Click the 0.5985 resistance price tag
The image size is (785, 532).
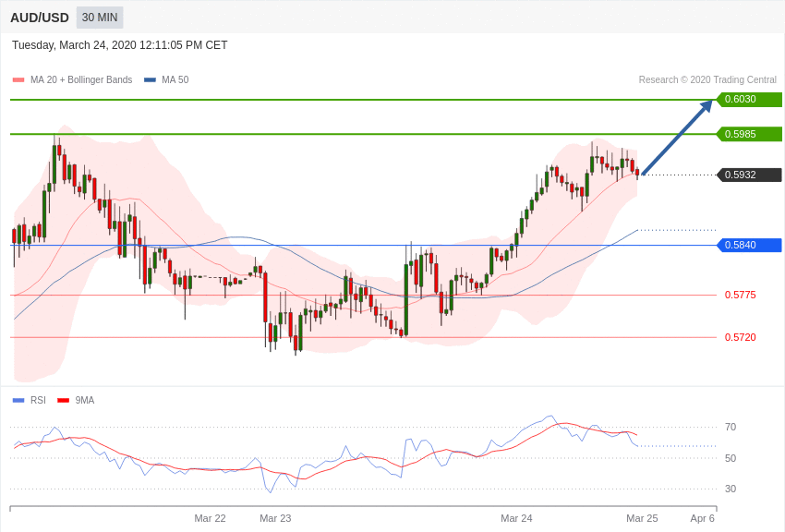pos(750,134)
